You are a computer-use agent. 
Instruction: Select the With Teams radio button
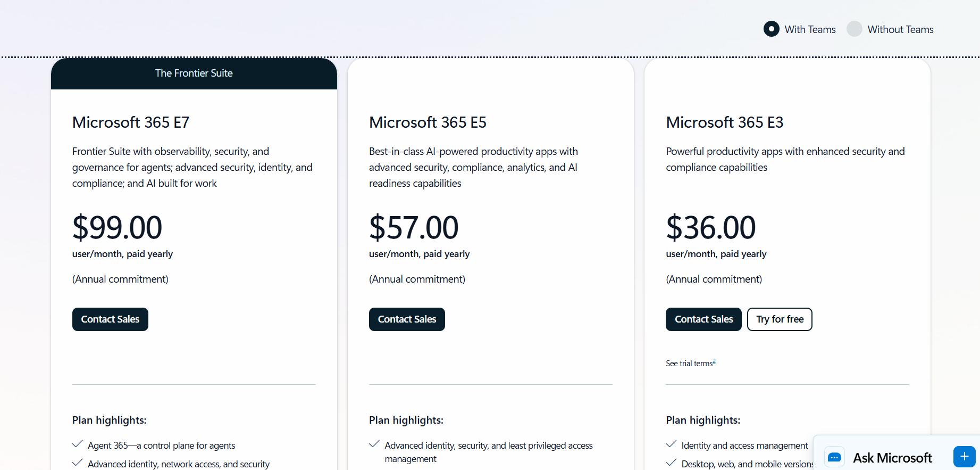(772, 29)
